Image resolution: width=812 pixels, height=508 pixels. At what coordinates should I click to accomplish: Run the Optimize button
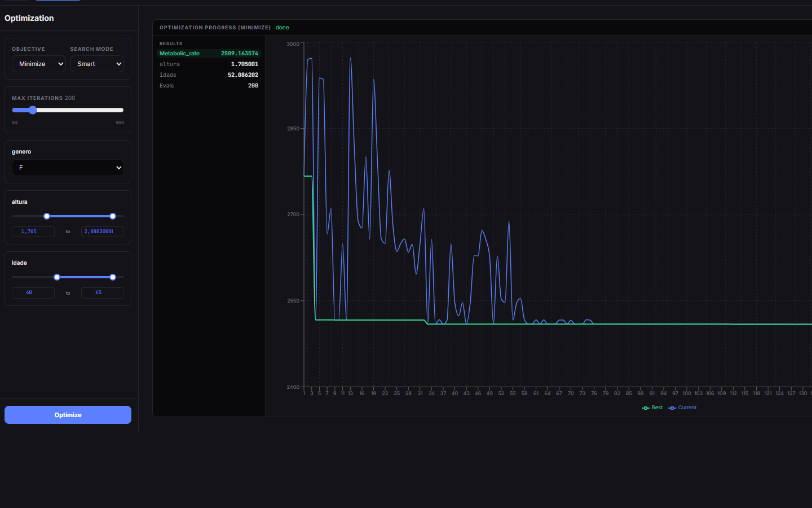coord(68,415)
